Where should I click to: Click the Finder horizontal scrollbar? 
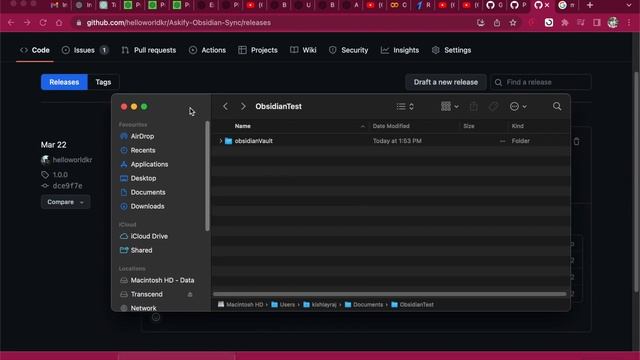389,294
